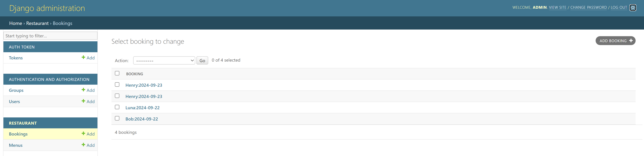Click the plus icon beside Users
The image size is (644, 156).
click(x=83, y=101)
